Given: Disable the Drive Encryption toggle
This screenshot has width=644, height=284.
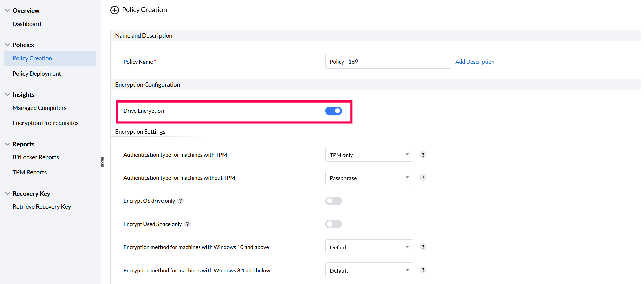Looking at the screenshot, I should 333,111.
